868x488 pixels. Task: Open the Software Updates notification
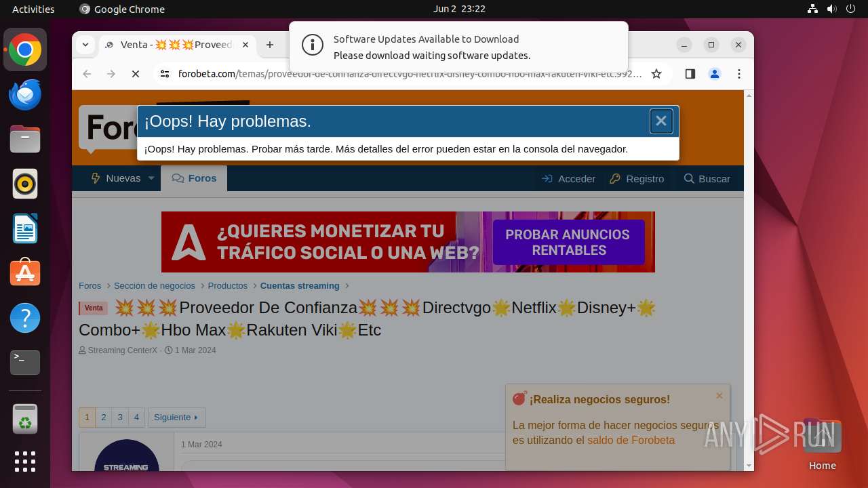point(458,47)
